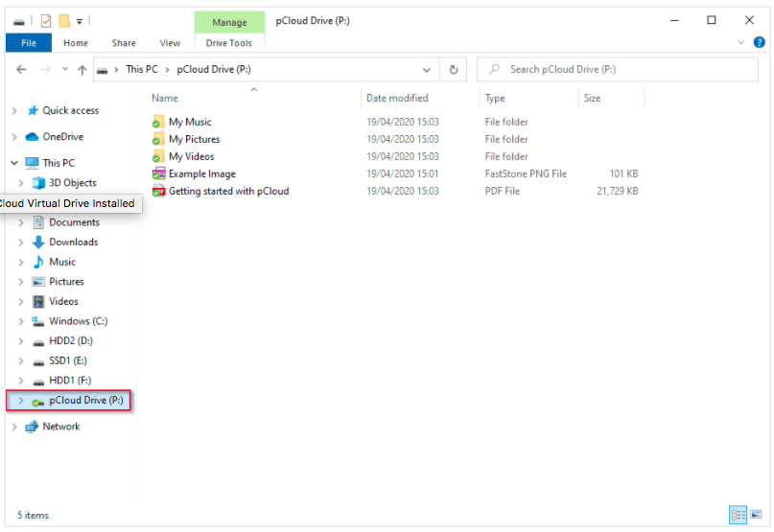The image size is (774, 532).
Task: Expand the Quick access tree node
Action: [14, 111]
